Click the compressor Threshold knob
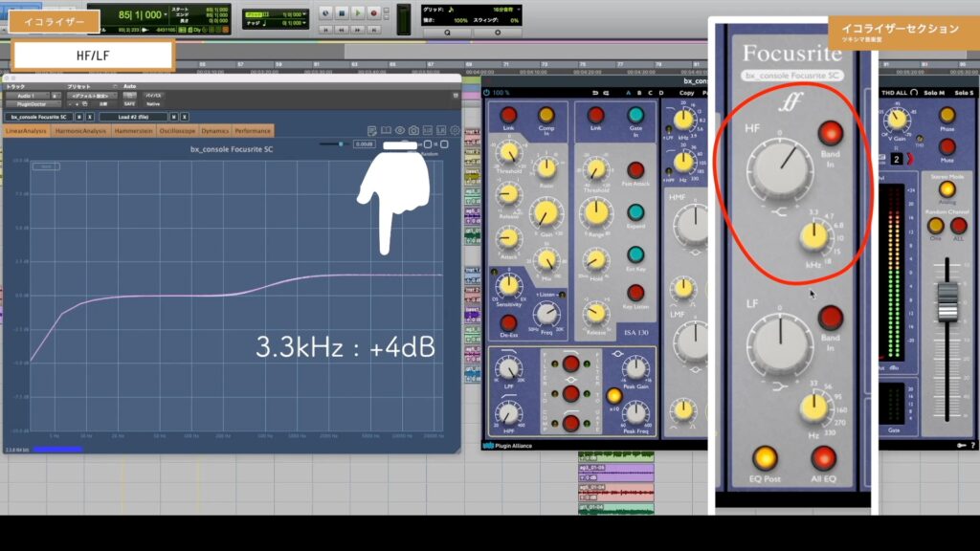The width and height of the screenshot is (980, 551). click(509, 153)
